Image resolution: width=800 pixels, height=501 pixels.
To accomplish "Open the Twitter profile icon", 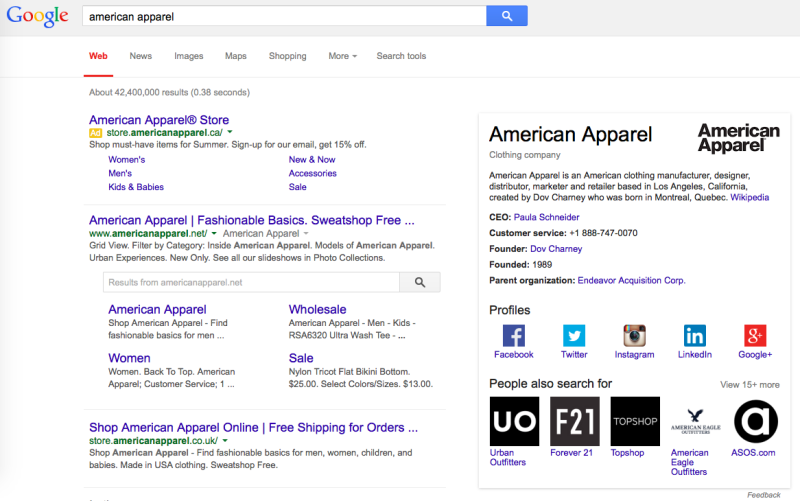I will [574, 336].
